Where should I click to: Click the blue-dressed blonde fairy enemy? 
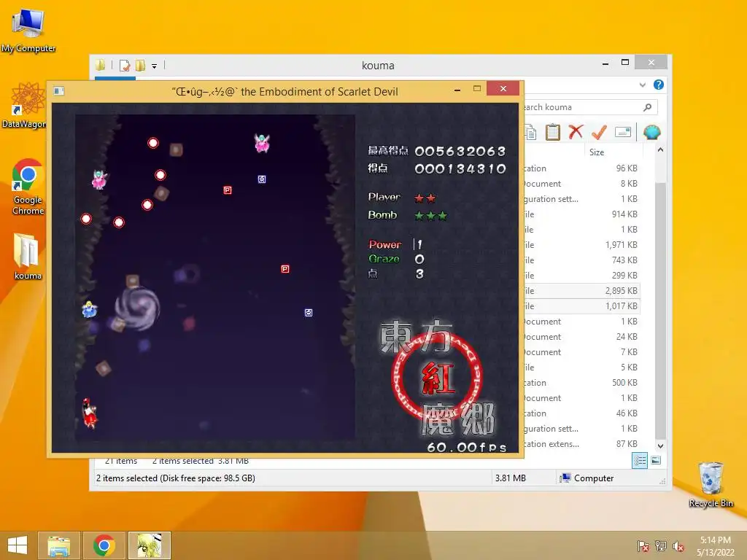click(89, 309)
